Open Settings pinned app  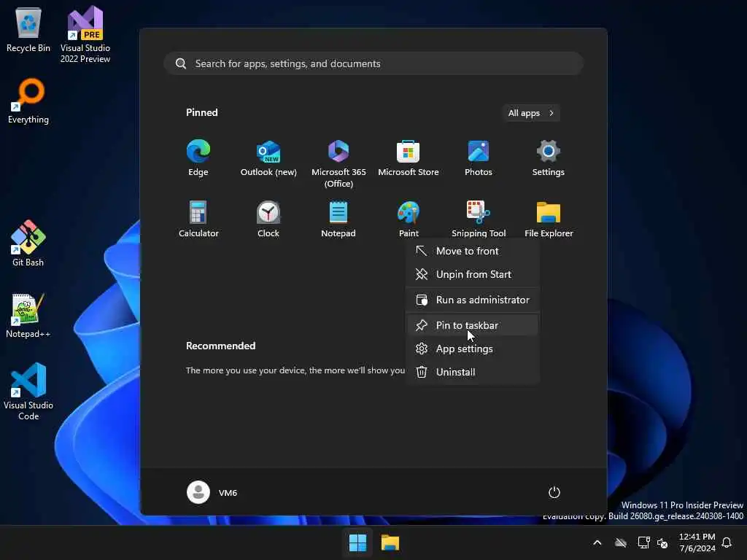tap(549, 158)
